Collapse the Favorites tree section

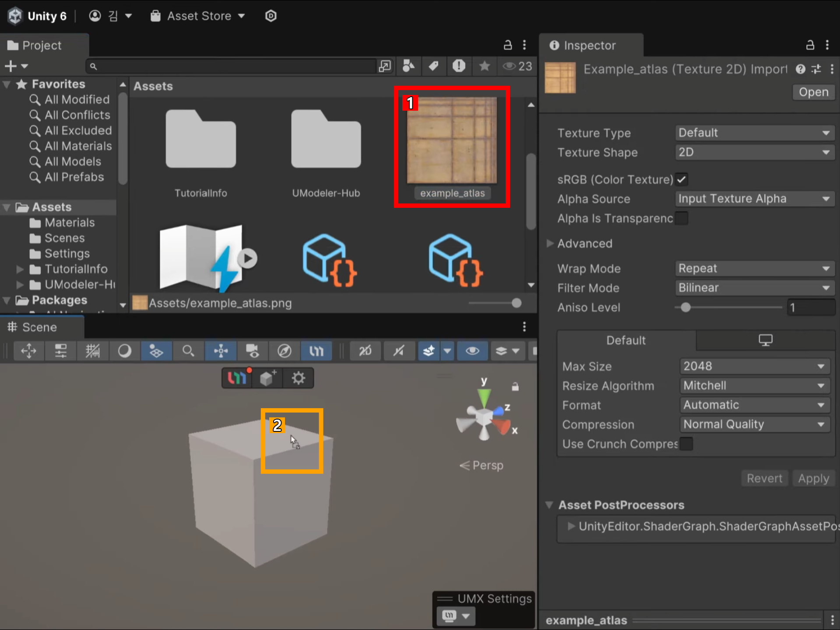point(7,84)
